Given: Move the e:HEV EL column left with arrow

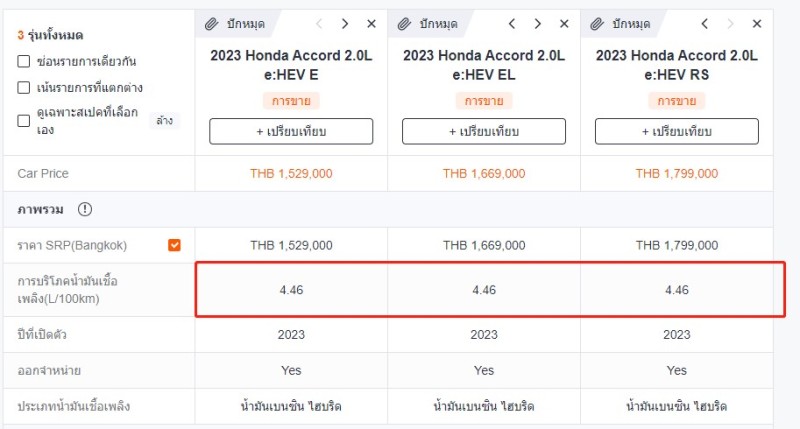Looking at the screenshot, I should pos(512,24).
